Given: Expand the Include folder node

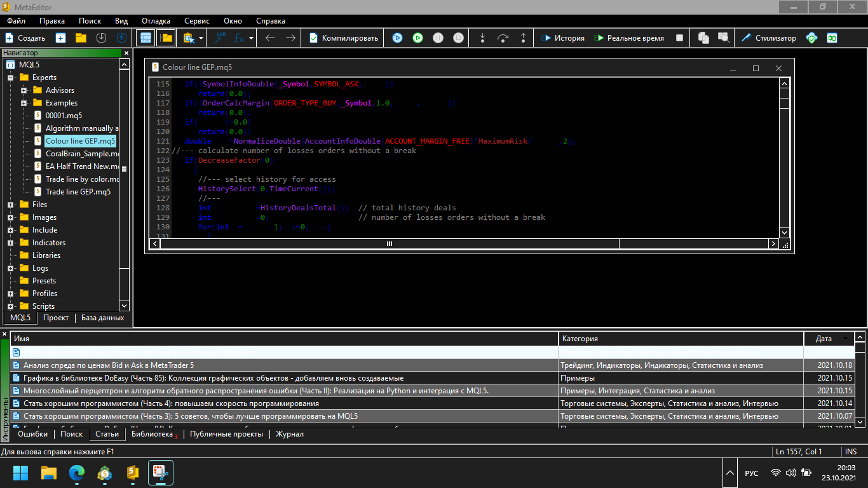Looking at the screenshot, I should 10,230.
